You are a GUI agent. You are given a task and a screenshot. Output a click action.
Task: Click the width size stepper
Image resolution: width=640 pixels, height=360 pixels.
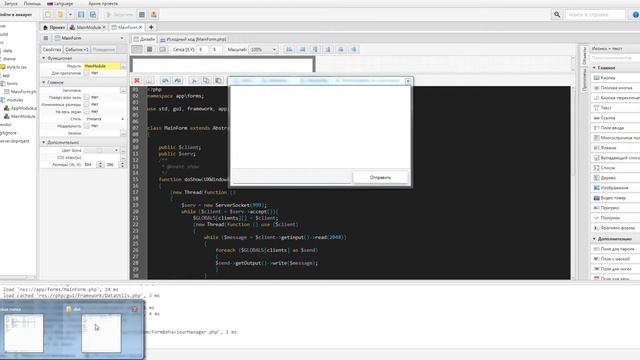coord(100,164)
